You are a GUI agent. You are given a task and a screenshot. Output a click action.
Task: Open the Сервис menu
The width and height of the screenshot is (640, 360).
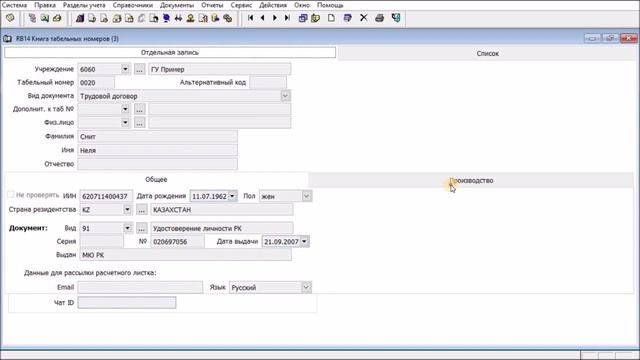[x=241, y=5]
